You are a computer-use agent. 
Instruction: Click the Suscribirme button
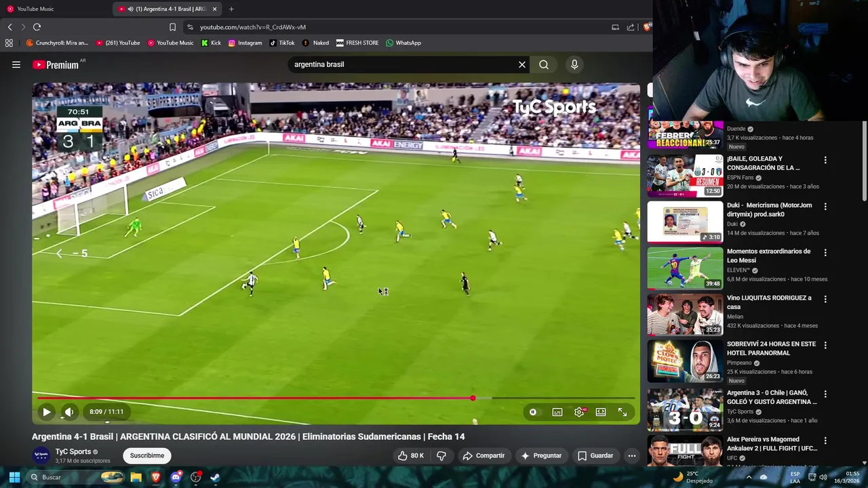coord(147,455)
